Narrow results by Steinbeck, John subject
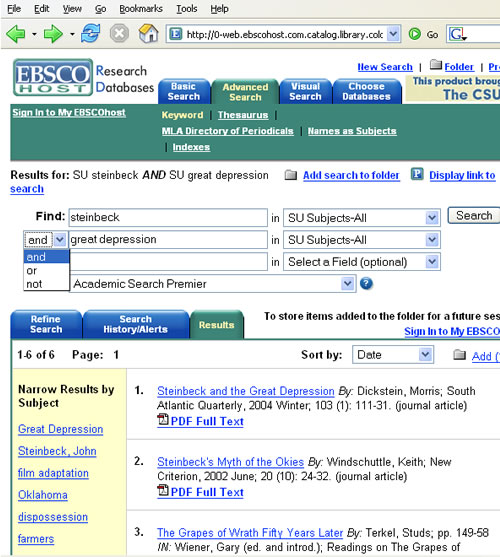This screenshot has height=557, width=500. click(57, 451)
